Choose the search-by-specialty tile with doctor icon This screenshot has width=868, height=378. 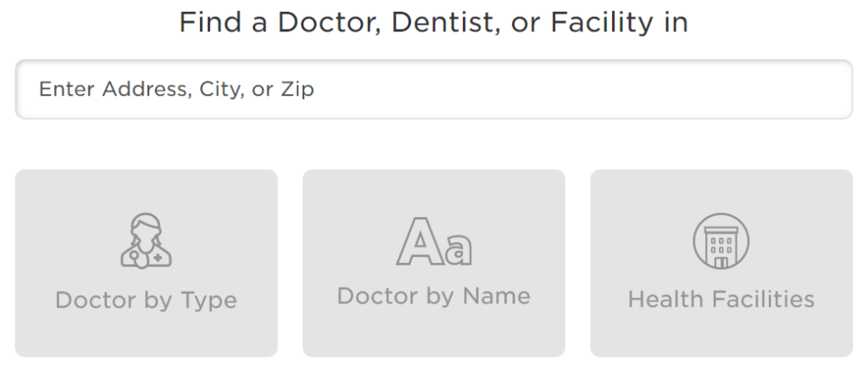(146, 263)
